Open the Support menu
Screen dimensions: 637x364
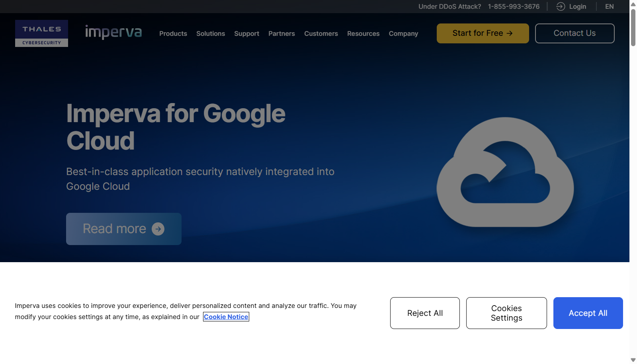pos(246,34)
